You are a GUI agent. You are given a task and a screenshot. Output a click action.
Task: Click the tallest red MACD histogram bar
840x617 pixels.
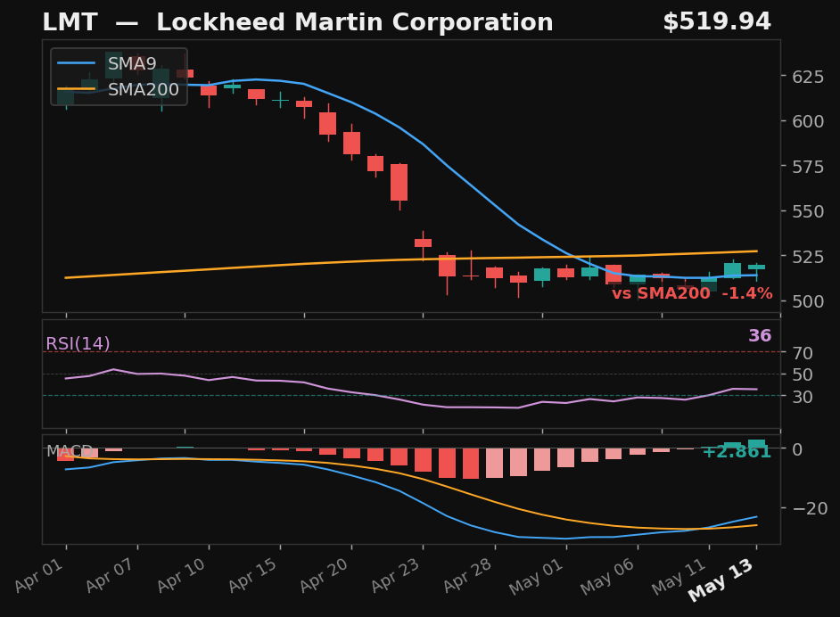pos(471,464)
